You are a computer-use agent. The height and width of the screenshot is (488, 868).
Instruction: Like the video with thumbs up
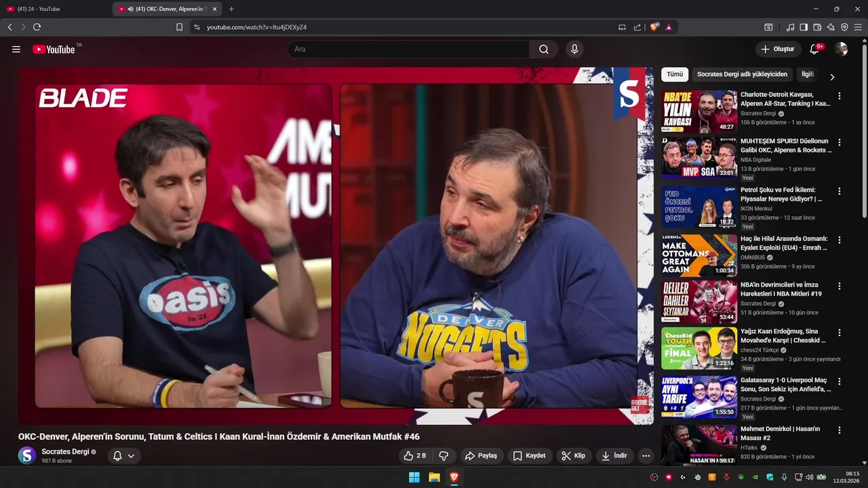pyautogui.click(x=414, y=455)
